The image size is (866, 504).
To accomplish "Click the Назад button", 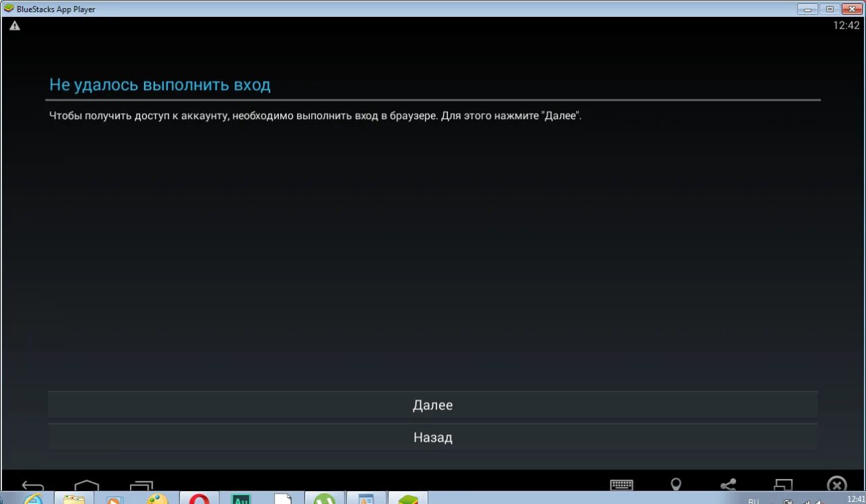I will [x=432, y=437].
